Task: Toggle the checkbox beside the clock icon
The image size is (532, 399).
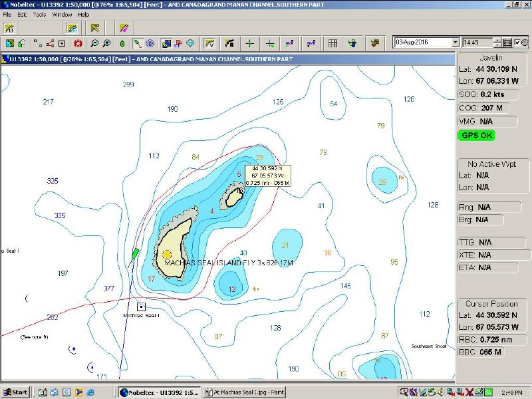Action: pyautogui.click(x=517, y=43)
